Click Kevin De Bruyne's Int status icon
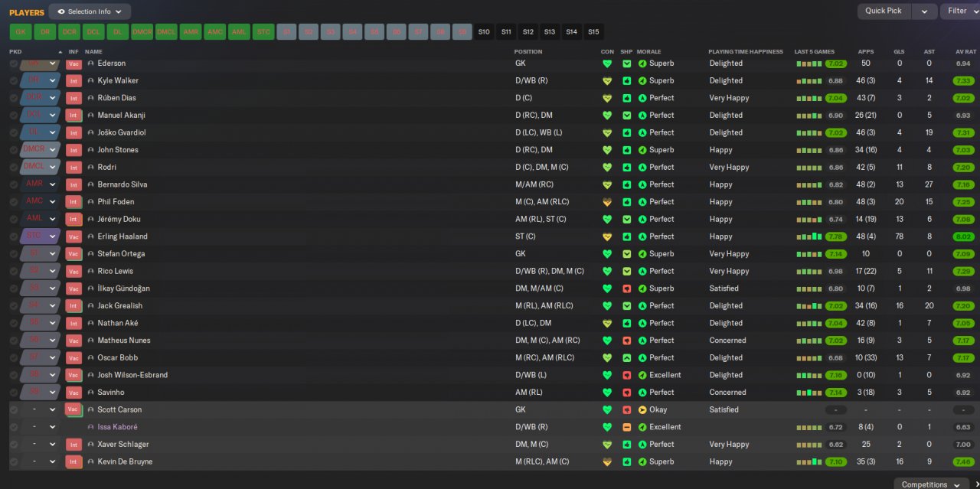 click(x=73, y=461)
